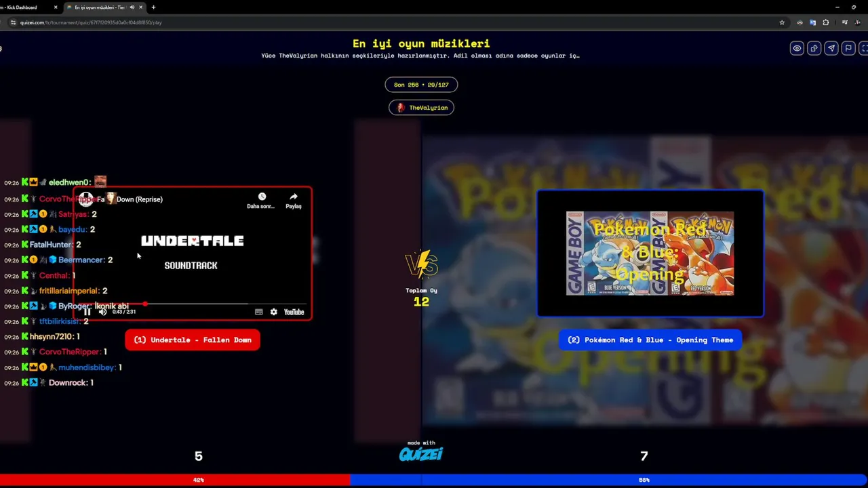Click chat user Centhal
The image size is (868, 488).
point(54,276)
